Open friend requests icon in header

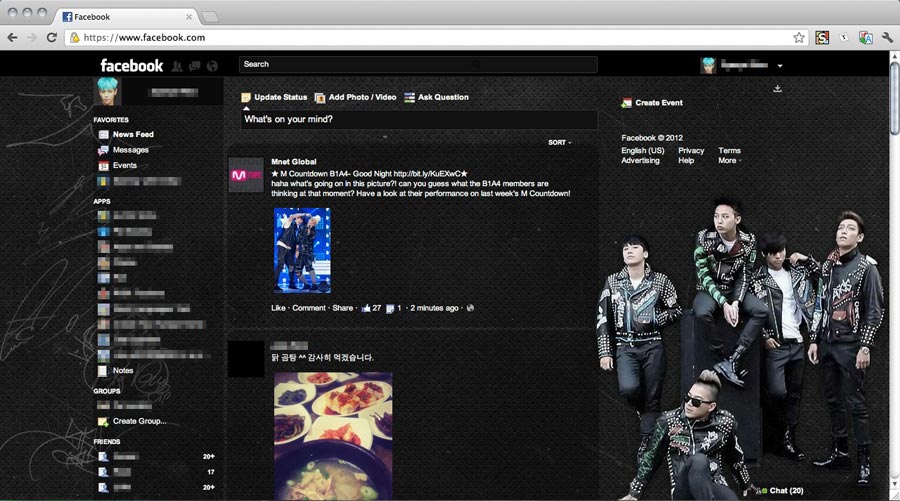pos(177,66)
